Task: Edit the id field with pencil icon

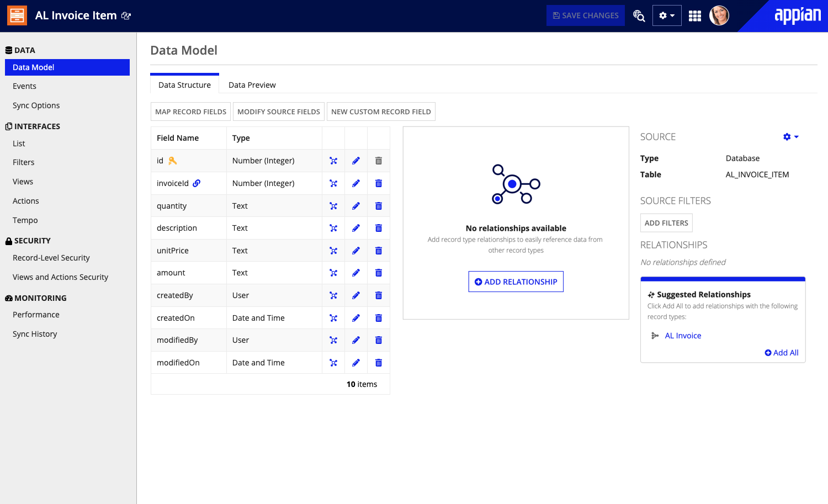Action: pyautogui.click(x=356, y=161)
